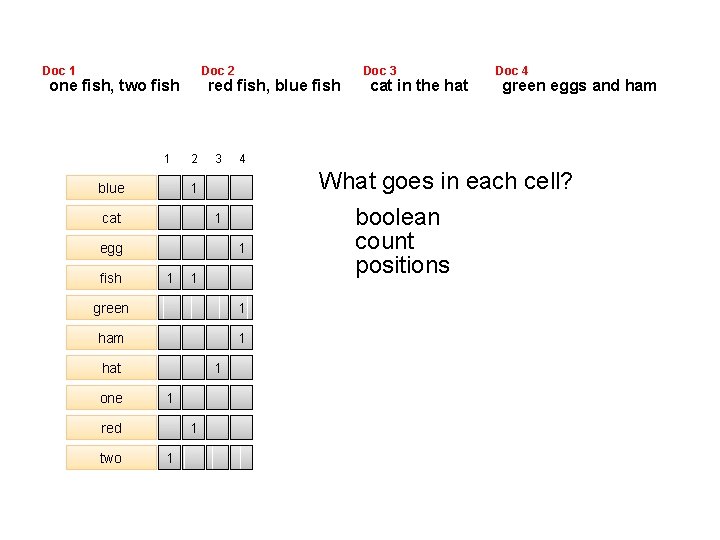This screenshot has height=540, width=720.
Task: Click the Doc 1 heading
Action: [59, 70]
